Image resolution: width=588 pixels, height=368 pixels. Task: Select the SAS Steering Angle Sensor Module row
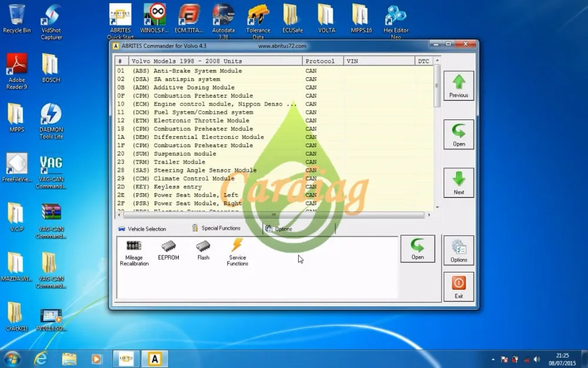[275, 170]
